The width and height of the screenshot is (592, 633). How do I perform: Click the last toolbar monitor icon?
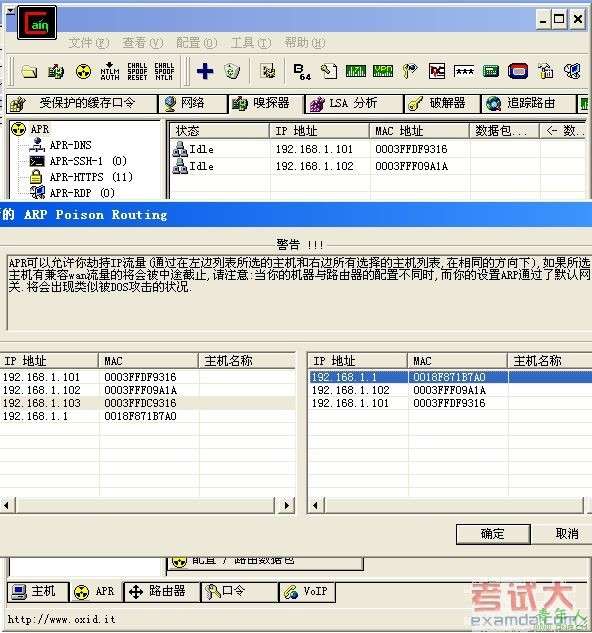tap(572, 71)
